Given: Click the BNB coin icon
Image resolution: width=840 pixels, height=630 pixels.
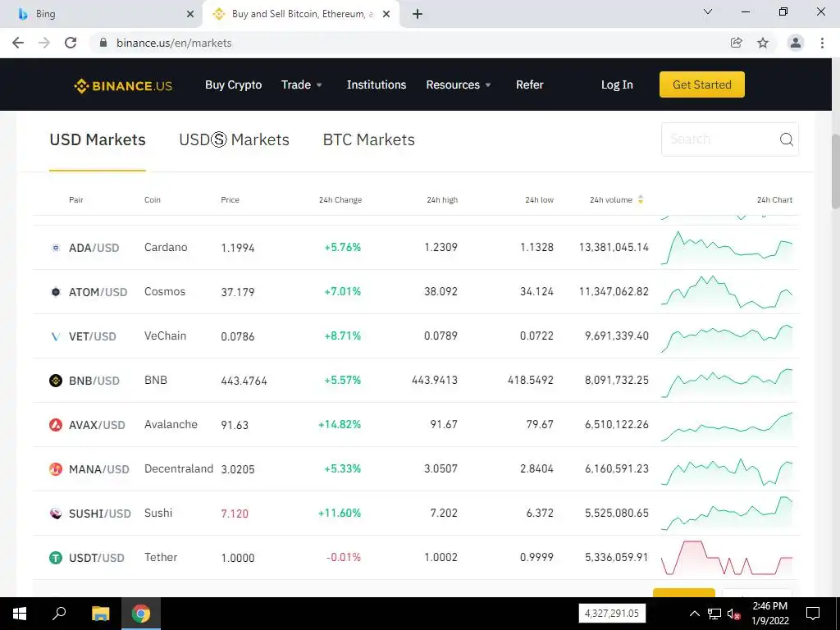Looking at the screenshot, I should (x=56, y=381).
